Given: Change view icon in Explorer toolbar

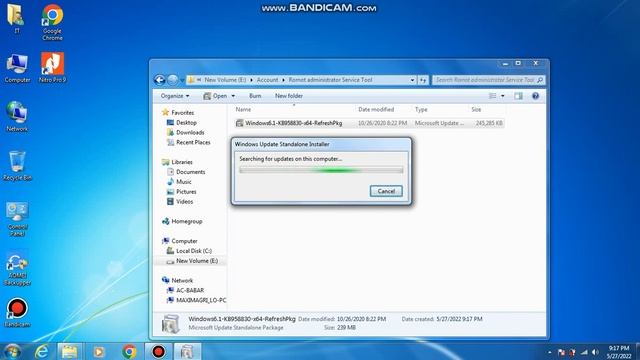Looking at the screenshot, I should pos(493,96).
